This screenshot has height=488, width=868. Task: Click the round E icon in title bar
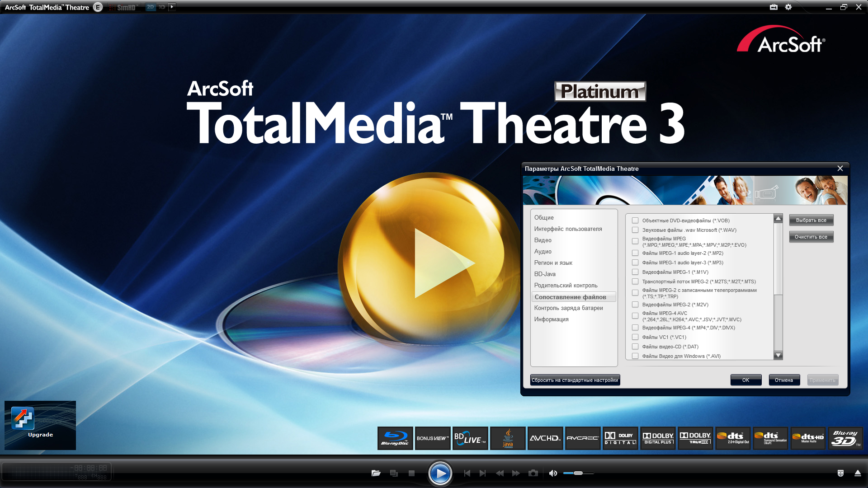pyautogui.click(x=98, y=7)
